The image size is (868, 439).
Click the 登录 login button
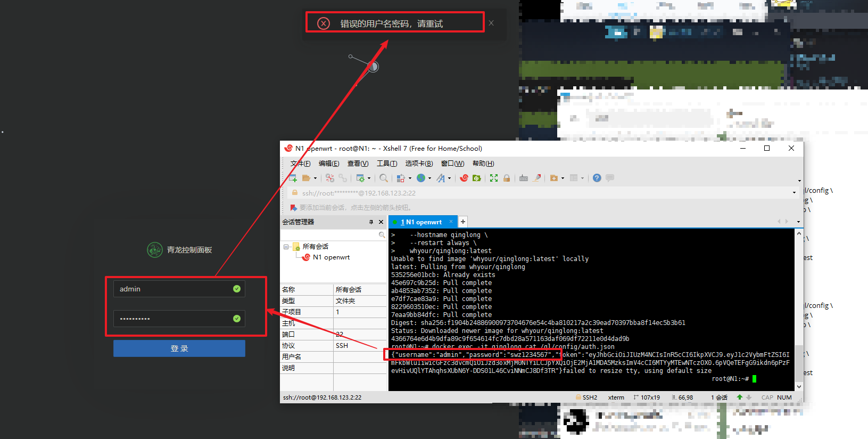click(179, 348)
